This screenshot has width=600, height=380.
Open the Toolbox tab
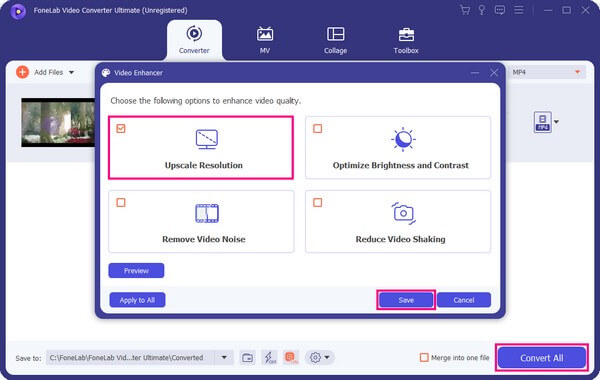click(x=406, y=40)
